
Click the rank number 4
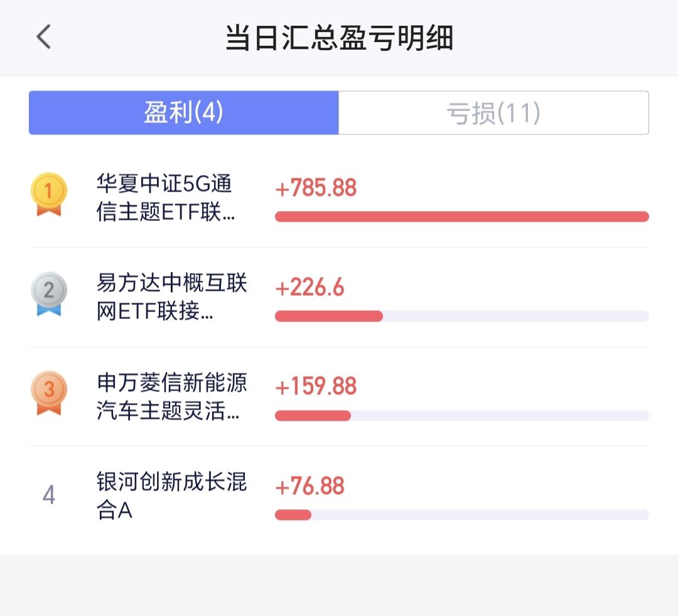(x=48, y=495)
